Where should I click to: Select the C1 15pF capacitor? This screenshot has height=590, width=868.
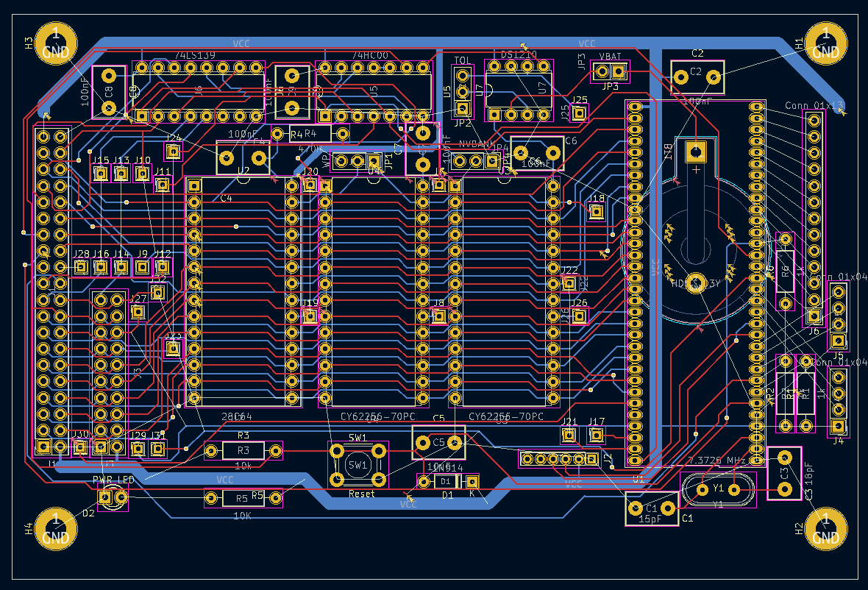pyautogui.click(x=651, y=508)
